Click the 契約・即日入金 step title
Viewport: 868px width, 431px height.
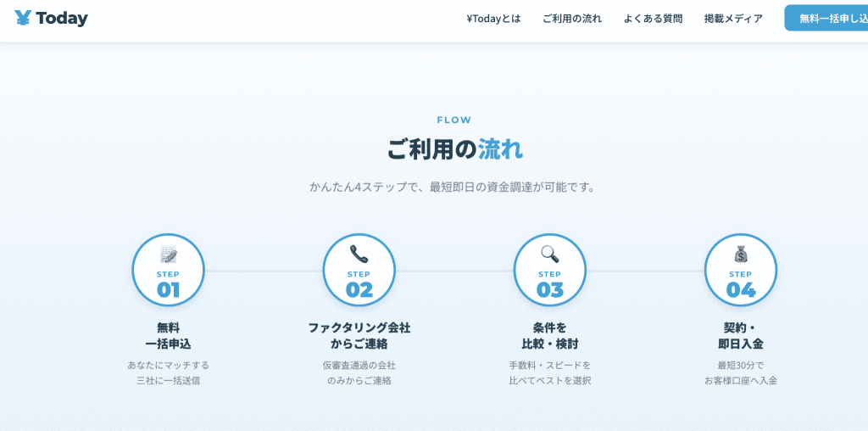[x=741, y=336]
